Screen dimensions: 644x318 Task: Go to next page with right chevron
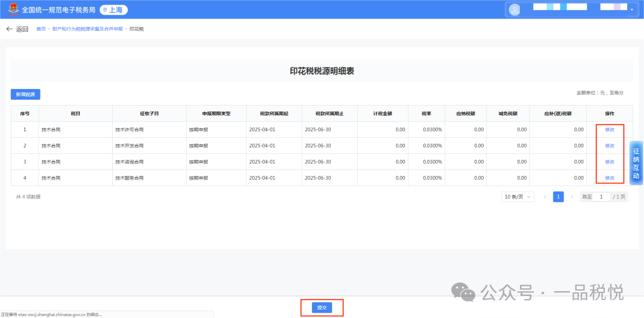click(572, 197)
